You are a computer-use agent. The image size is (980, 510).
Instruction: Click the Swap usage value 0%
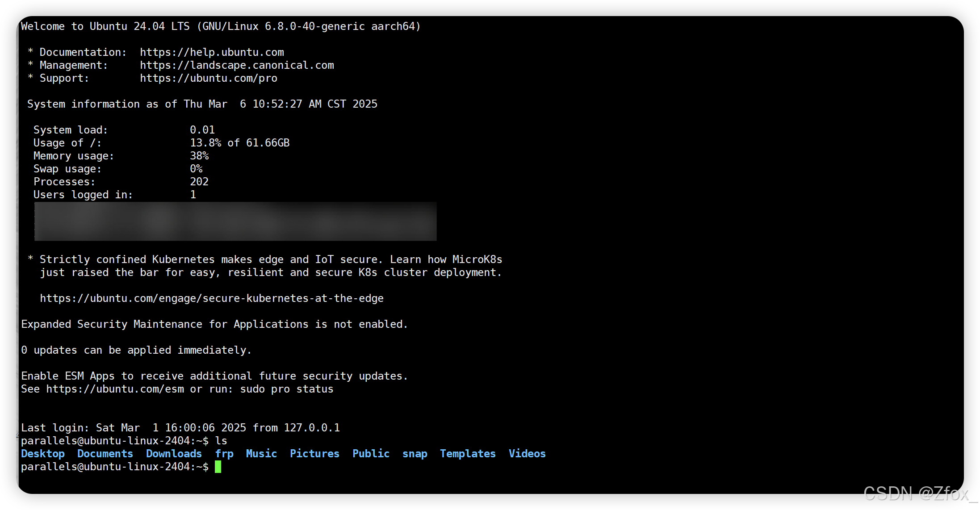coord(196,169)
